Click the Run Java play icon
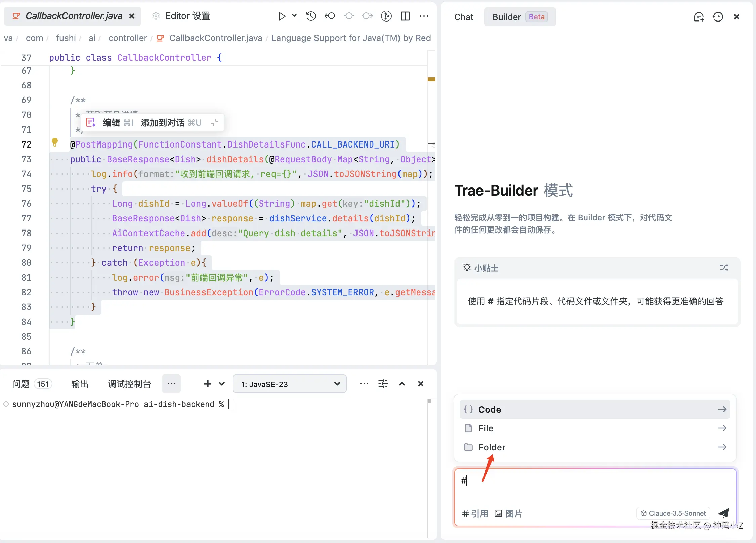 282,16
